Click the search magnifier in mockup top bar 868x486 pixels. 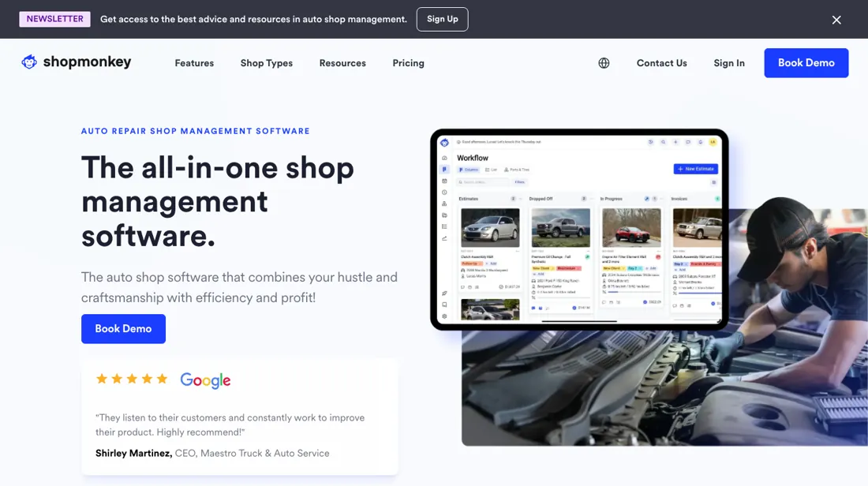(x=663, y=142)
